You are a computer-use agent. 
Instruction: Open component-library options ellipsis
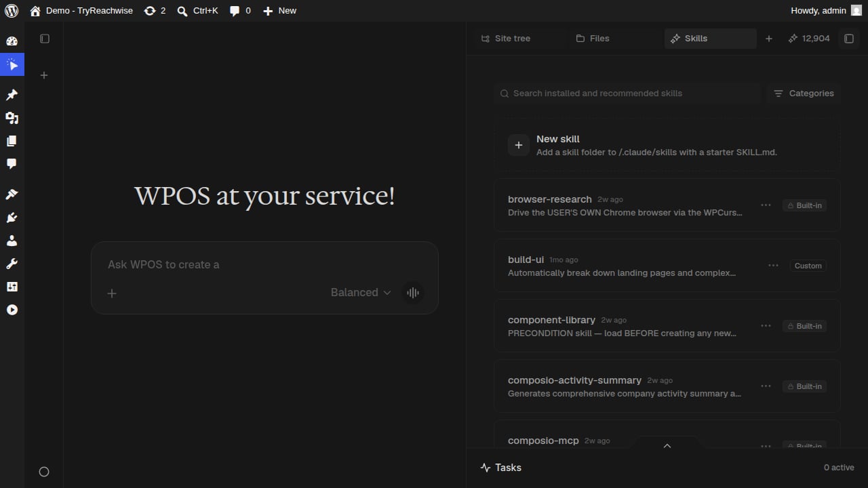click(x=766, y=326)
